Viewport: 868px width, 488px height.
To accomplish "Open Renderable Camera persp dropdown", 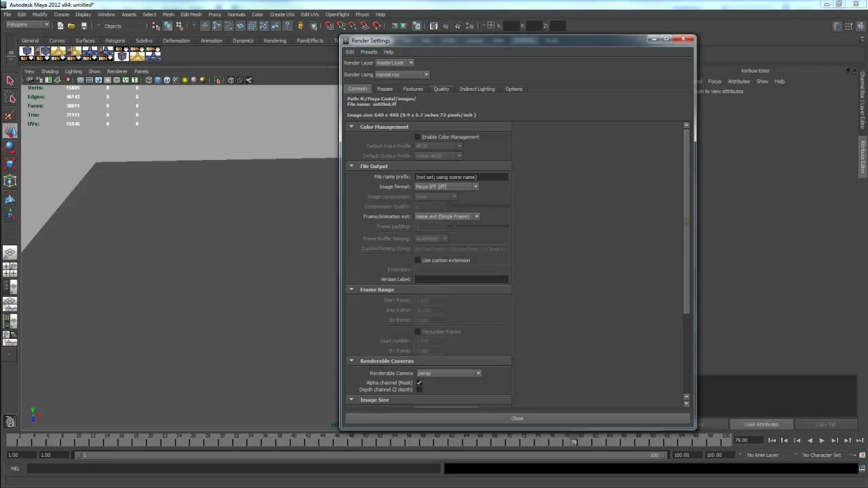I will (449, 373).
